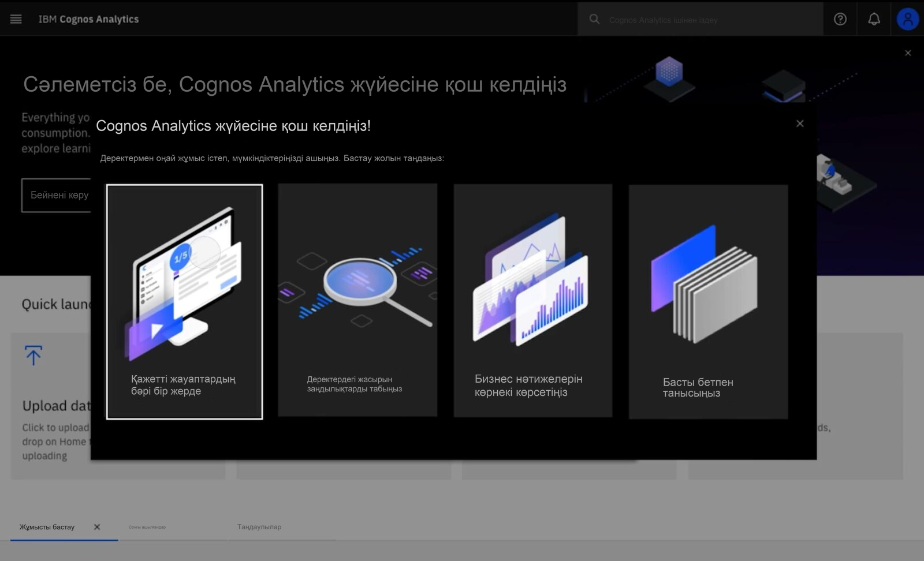Open the hamburger navigation menu
Image resolution: width=924 pixels, height=561 pixels.
click(x=16, y=19)
